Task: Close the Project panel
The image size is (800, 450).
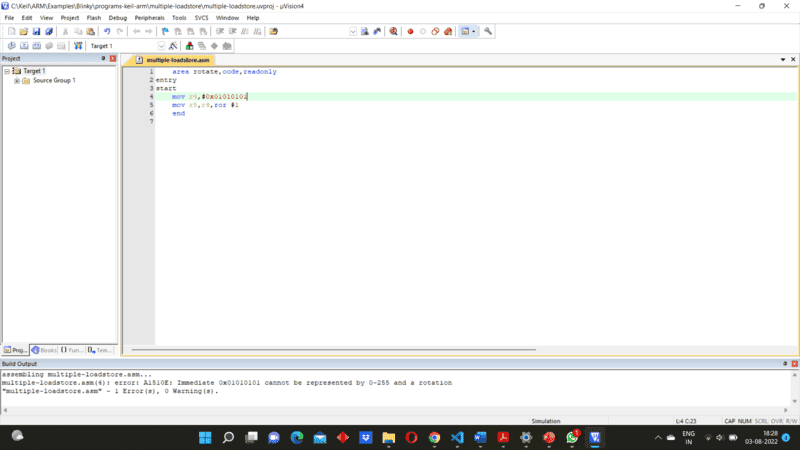Action: coord(113,59)
